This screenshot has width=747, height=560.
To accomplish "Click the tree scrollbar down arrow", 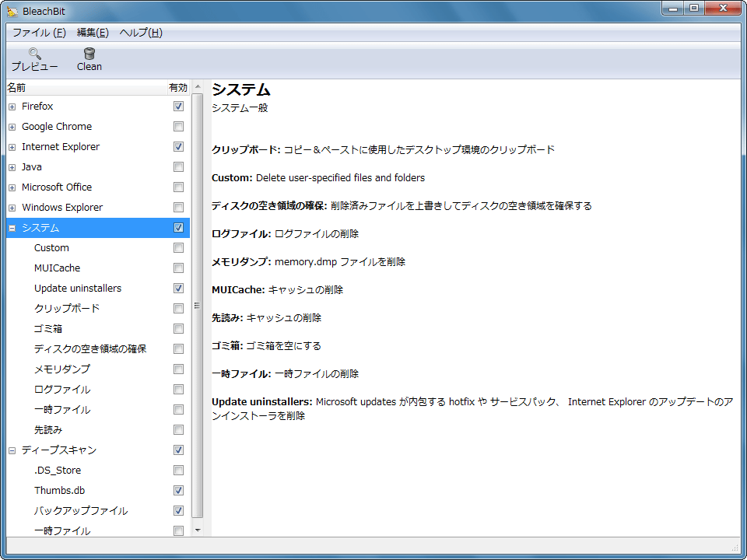I will [x=198, y=530].
